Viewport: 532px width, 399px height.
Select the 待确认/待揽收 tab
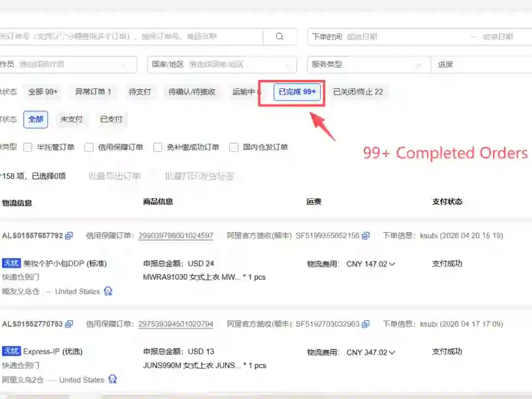[192, 92]
